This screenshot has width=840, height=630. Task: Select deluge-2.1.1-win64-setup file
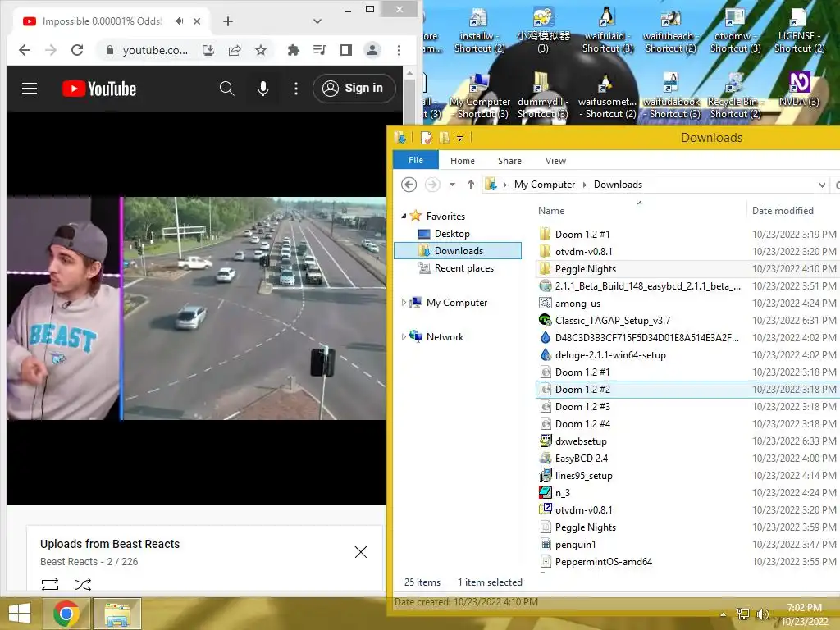610,354
